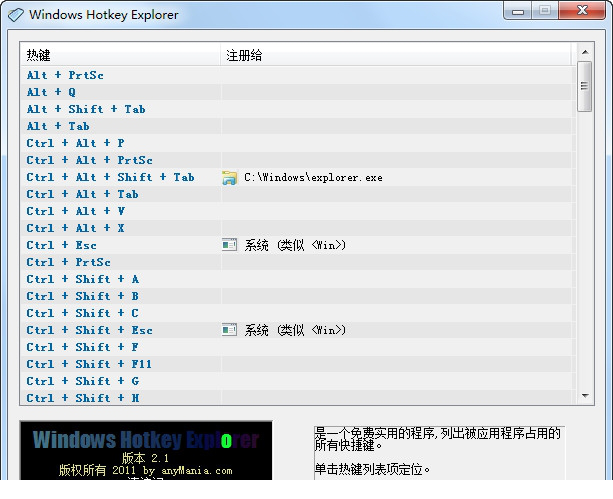Select the Ctrl + Shift + B row
Screen dimensions: 613x499
(x=298, y=296)
